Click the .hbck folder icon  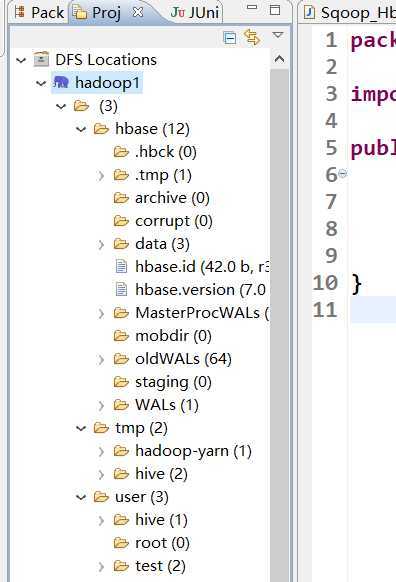point(121,152)
